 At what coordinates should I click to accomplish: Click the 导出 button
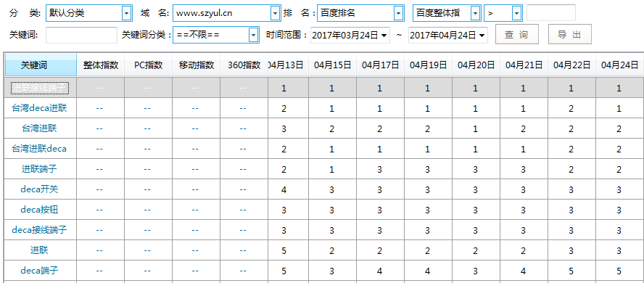[569, 35]
